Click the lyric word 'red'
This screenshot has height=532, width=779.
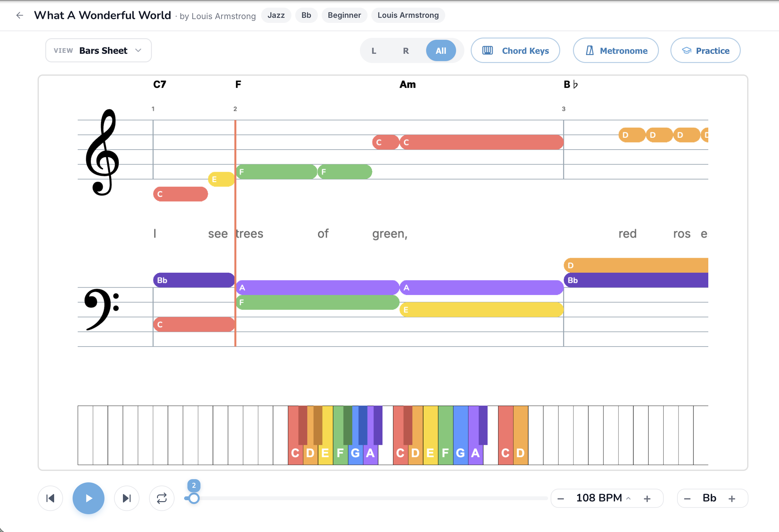pyautogui.click(x=627, y=234)
